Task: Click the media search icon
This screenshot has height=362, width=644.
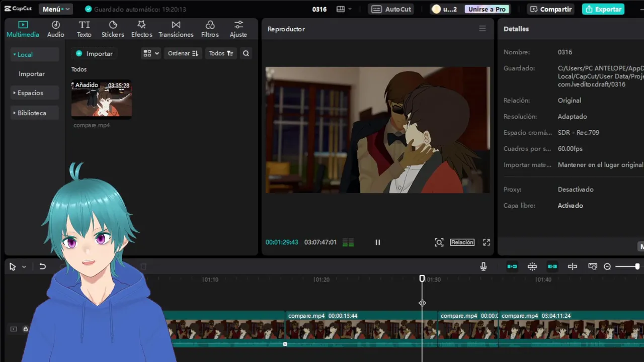Action: click(246, 53)
